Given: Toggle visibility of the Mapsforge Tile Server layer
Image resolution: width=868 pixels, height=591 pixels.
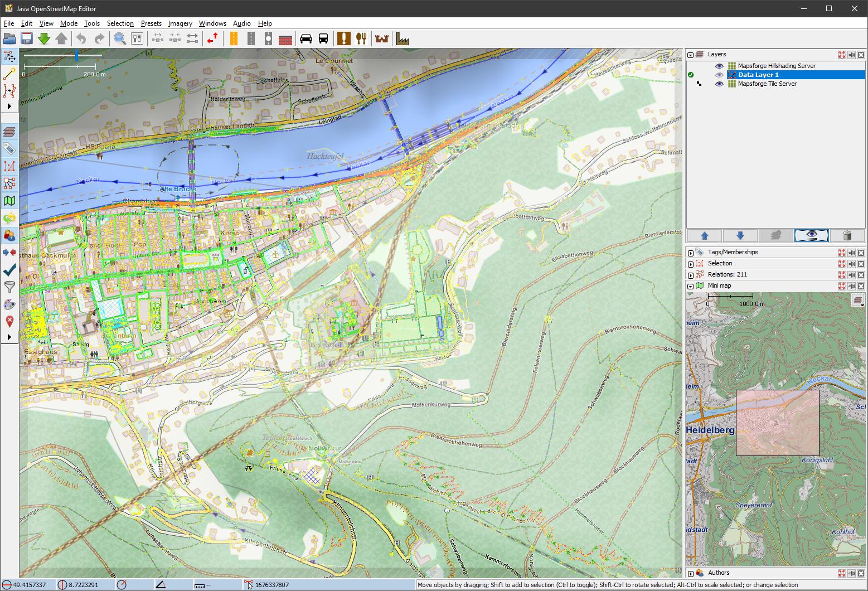Looking at the screenshot, I should tap(719, 84).
